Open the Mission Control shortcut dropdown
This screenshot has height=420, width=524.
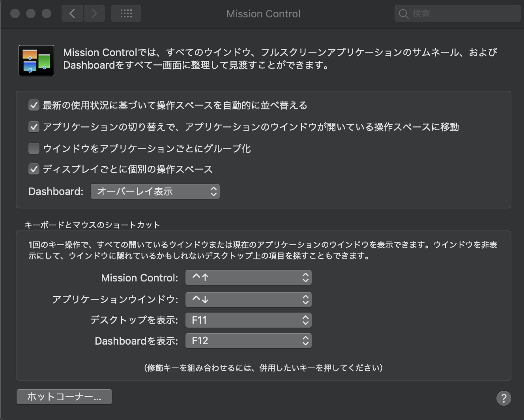coord(249,277)
